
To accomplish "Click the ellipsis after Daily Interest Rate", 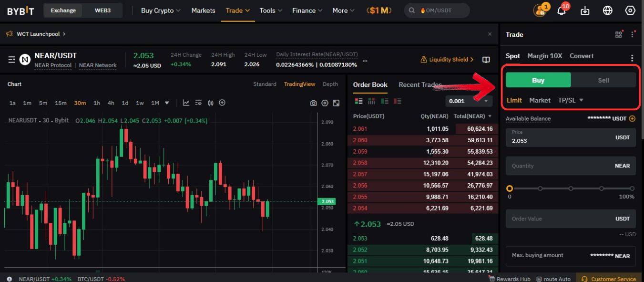I will click(365, 61).
